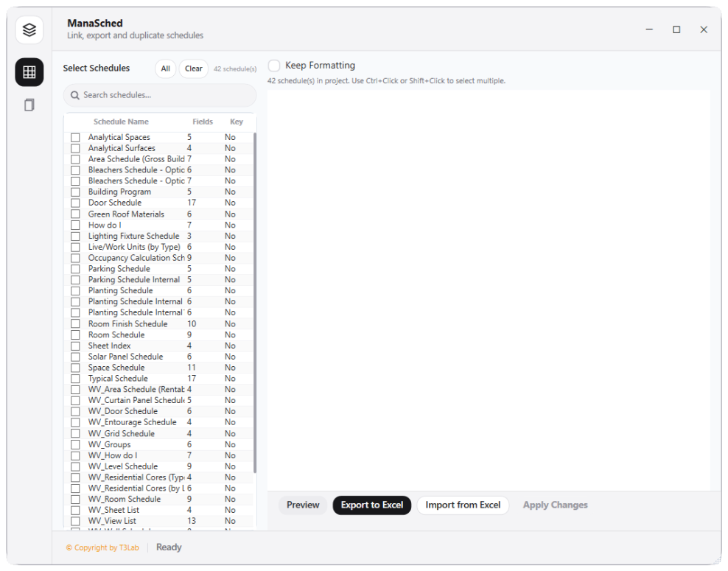Screen dimensions: 728x571
Task: Select the How do I row
Action: tap(158, 225)
